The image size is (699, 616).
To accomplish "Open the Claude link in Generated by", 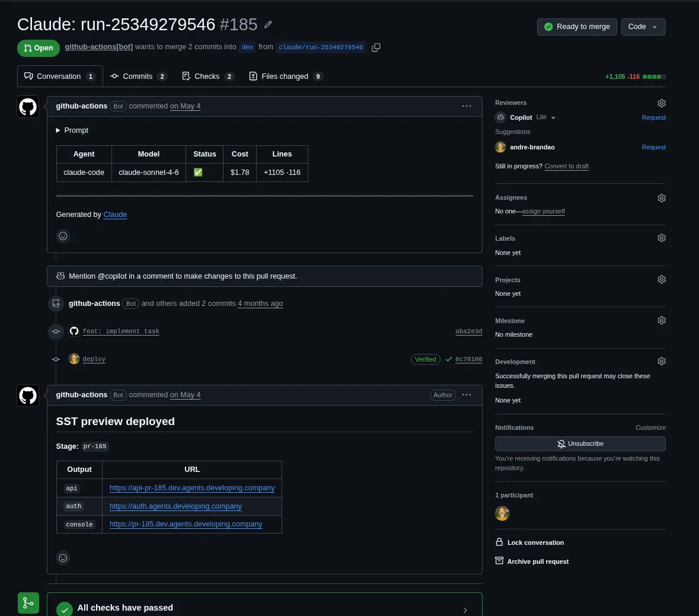I will (115, 215).
